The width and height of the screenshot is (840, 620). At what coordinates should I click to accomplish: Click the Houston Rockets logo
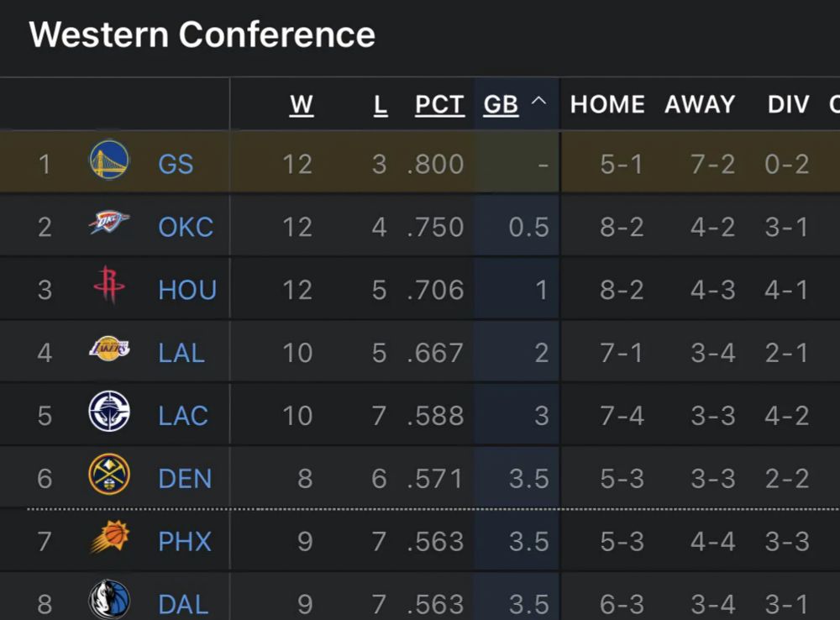click(x=109, y=288)
